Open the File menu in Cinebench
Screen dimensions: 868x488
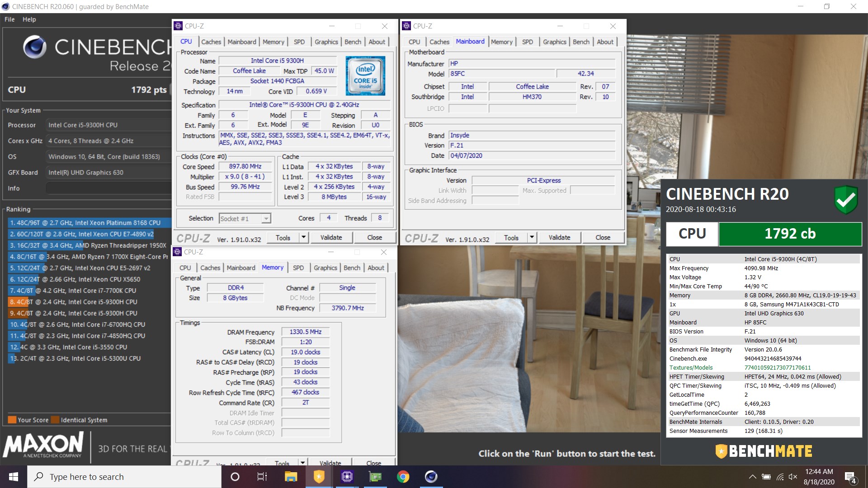pos(9,19)
